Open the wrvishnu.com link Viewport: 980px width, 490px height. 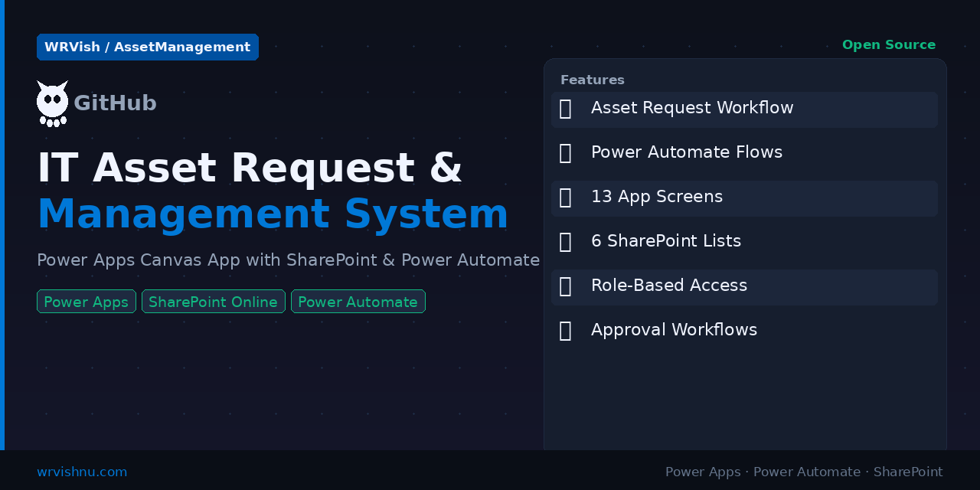pyautogui.click(x=82, y=472)
